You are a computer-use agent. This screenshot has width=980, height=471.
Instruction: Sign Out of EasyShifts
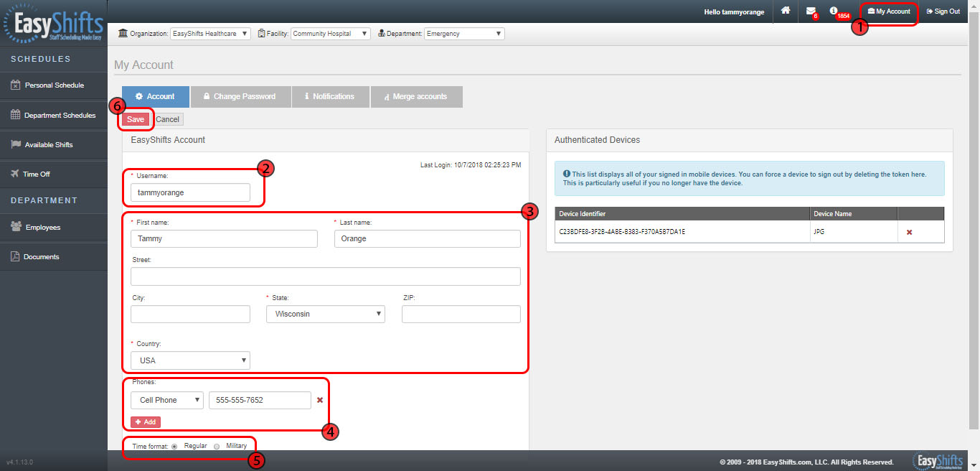pyautogui.click(x=943, y=11)
